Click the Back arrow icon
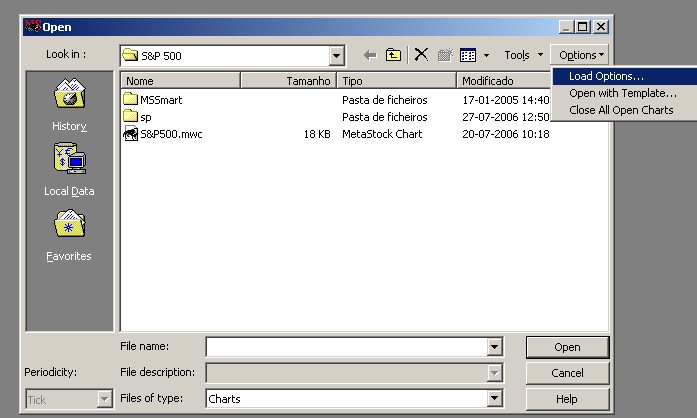 pyautogui.click(x=370, y=56)
